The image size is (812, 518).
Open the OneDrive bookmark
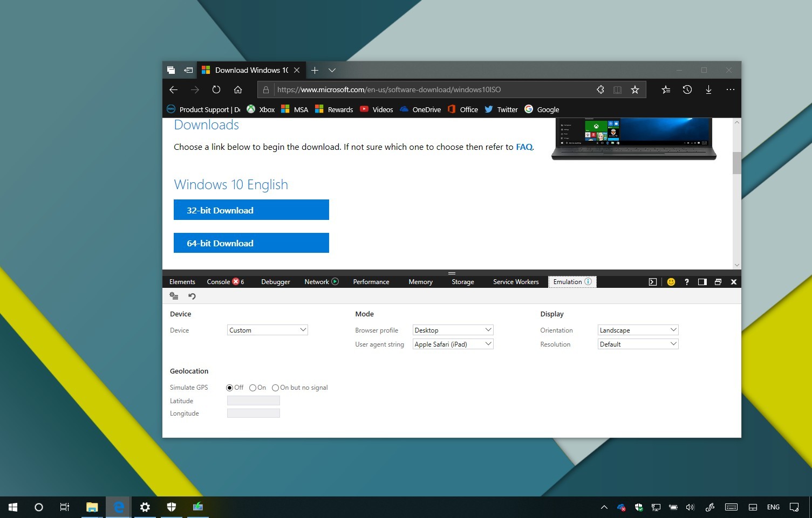coord(420,109)
